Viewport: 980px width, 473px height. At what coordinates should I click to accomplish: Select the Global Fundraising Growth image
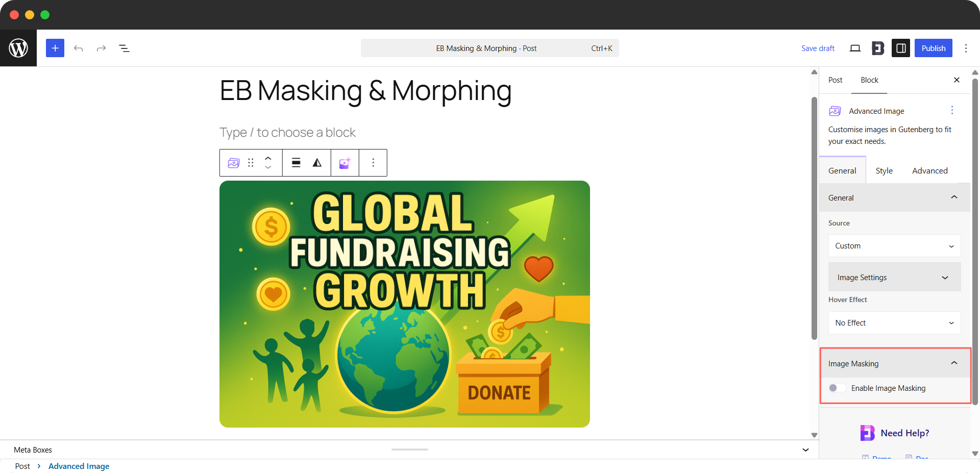(405, 304)
